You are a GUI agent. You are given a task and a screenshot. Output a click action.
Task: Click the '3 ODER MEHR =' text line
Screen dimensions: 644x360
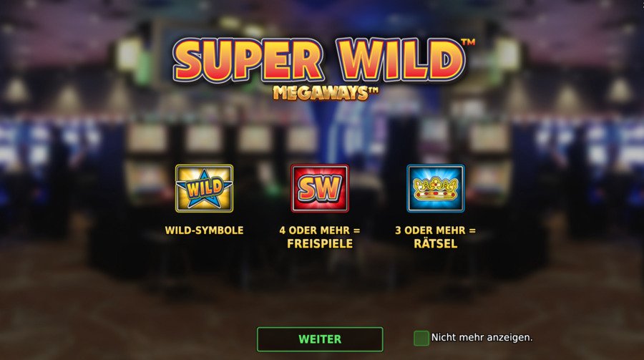435,230
